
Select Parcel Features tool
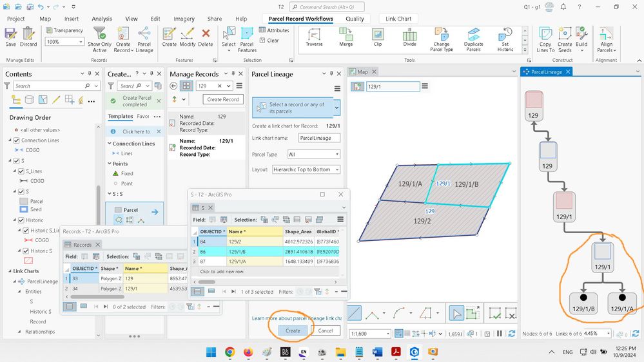click(x=247, y=40)
